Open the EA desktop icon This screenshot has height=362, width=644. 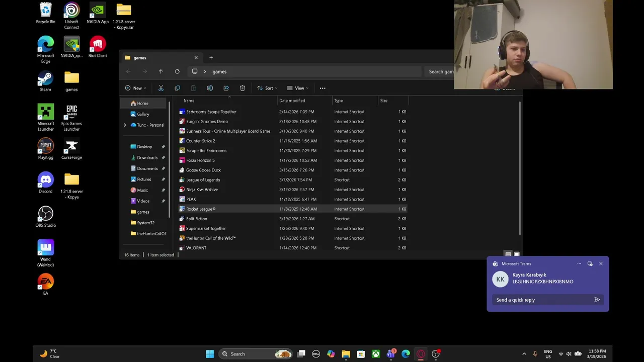tap(45, 285)
